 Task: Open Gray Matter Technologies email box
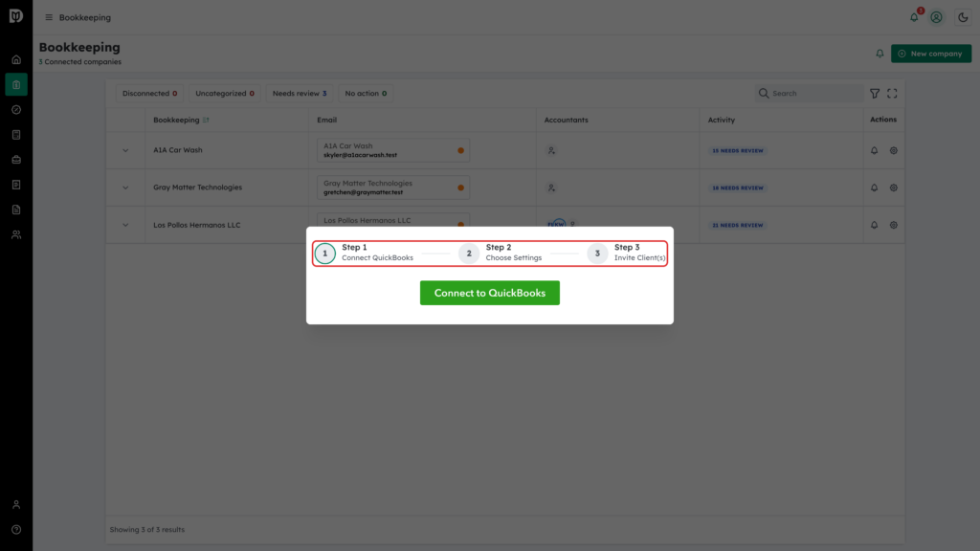point(393,187)
